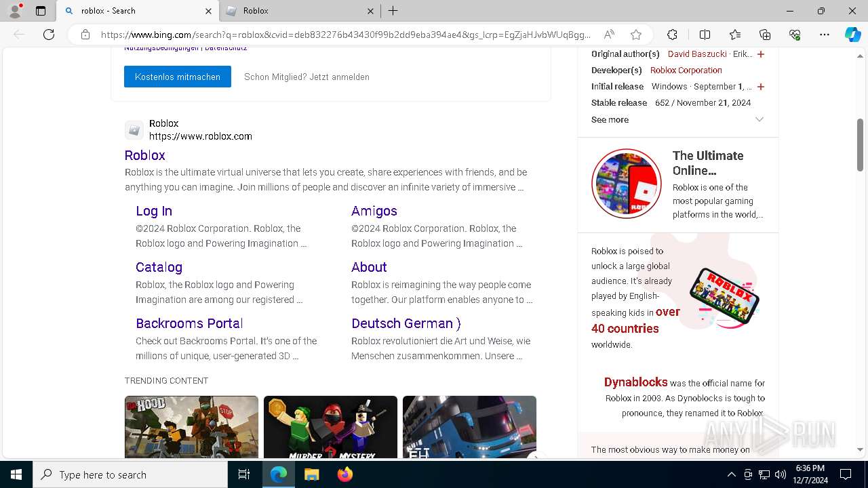868x488 pixels.
Task: Open File Explorer from the taskbar
Action: (x=311, y=474)
